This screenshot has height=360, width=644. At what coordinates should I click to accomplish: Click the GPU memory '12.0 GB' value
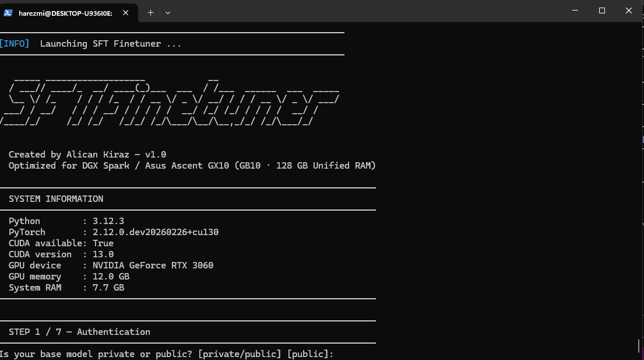click(x=111, y=277)
